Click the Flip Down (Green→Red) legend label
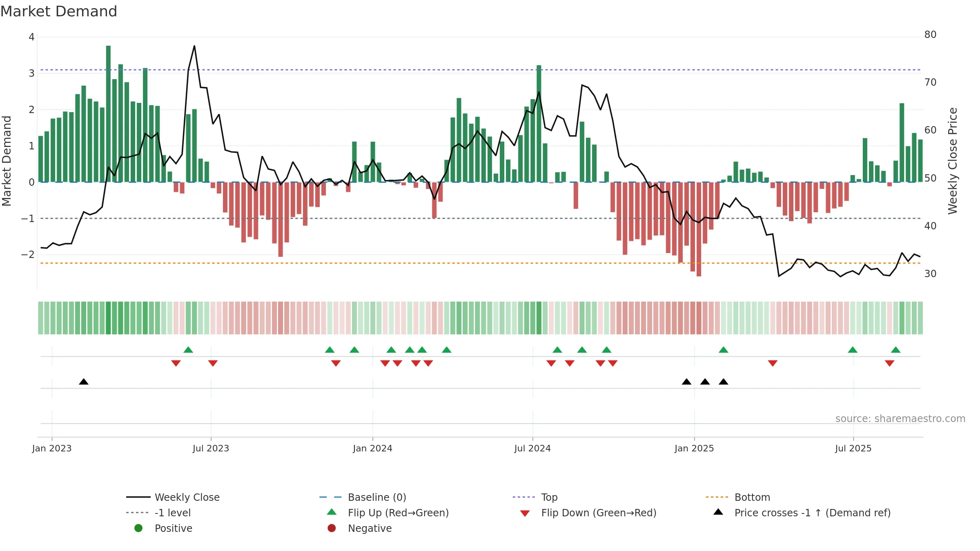 [x=599, y=513]
